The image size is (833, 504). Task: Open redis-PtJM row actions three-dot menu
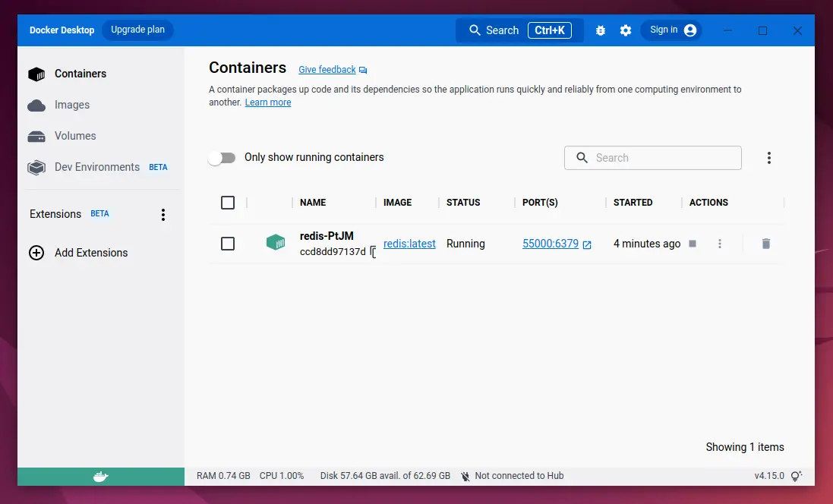tap(720, 244)
